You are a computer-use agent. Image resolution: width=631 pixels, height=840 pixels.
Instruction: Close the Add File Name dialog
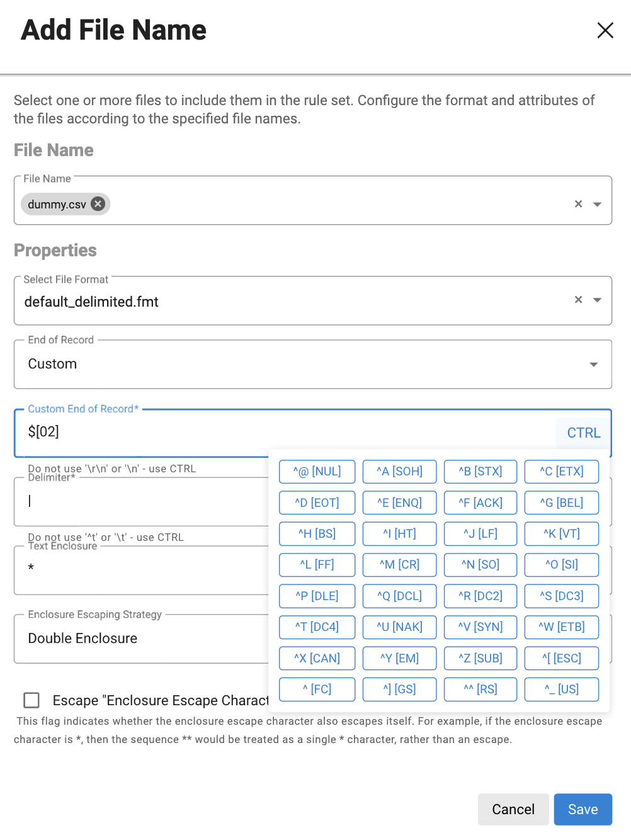click(605, 30)
